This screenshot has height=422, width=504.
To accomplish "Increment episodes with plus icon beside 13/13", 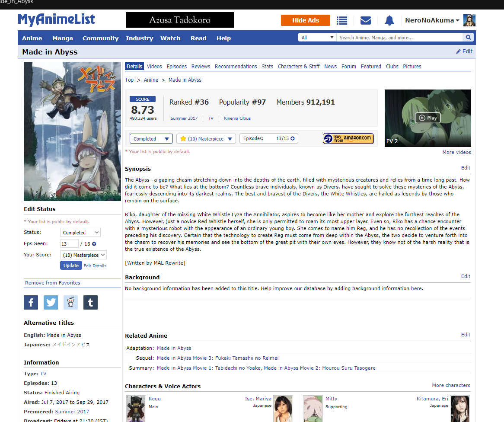I will click(293, 138).
